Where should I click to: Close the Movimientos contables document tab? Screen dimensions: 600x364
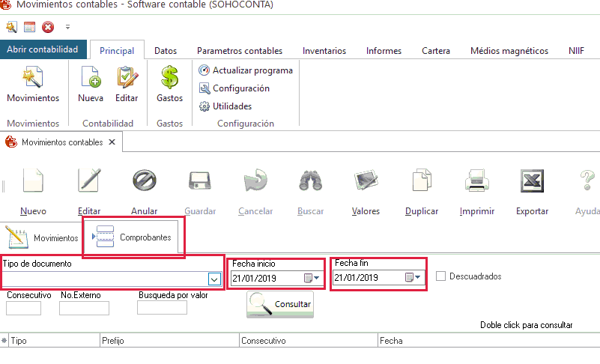(x=112, y=142)
